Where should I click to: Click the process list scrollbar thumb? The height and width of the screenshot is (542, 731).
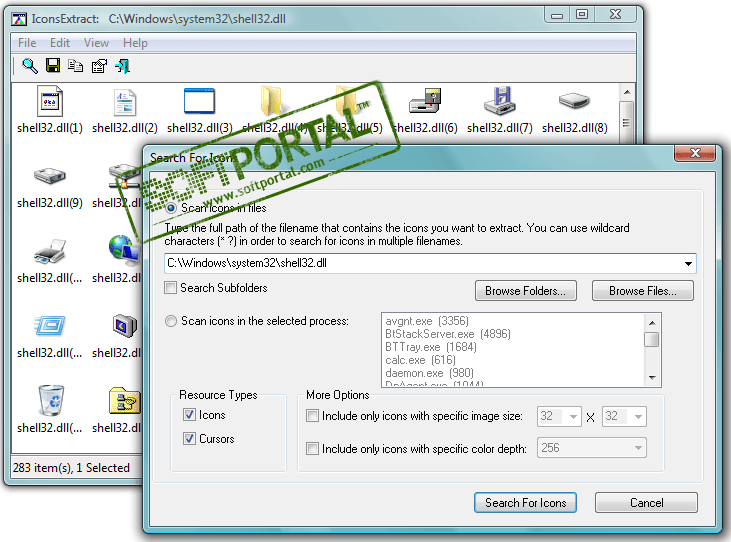coord(652,340)
